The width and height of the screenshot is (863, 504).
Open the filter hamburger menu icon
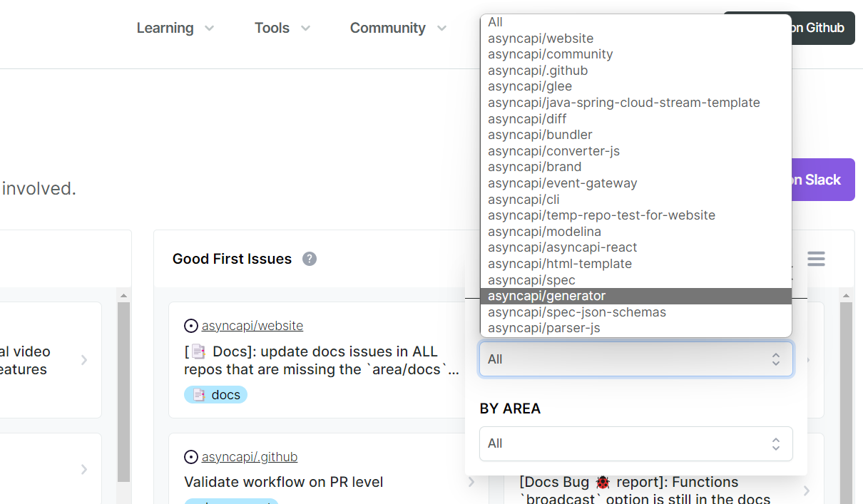pos(816,259)
